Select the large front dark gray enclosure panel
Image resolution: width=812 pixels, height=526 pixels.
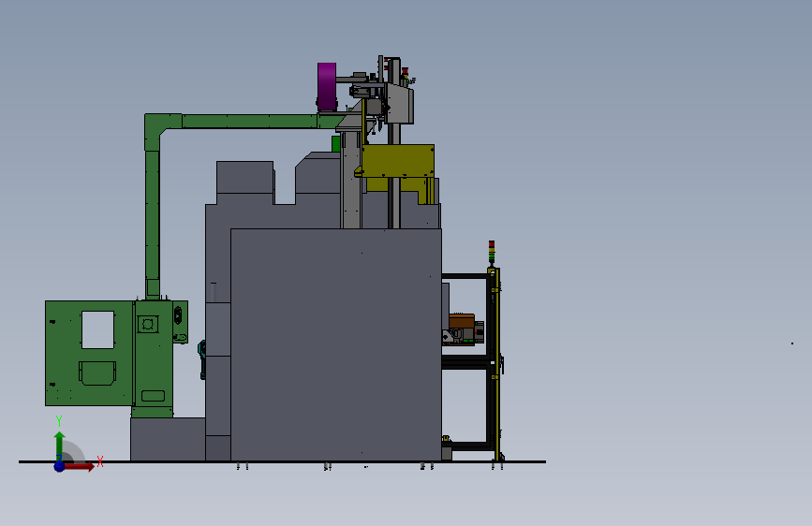(336, 344)
